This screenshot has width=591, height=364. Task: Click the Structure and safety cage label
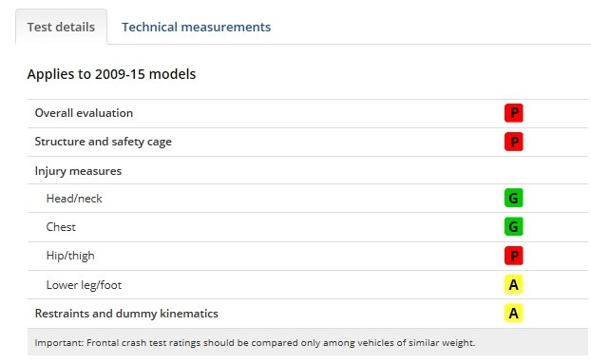(x=103, y=142)
